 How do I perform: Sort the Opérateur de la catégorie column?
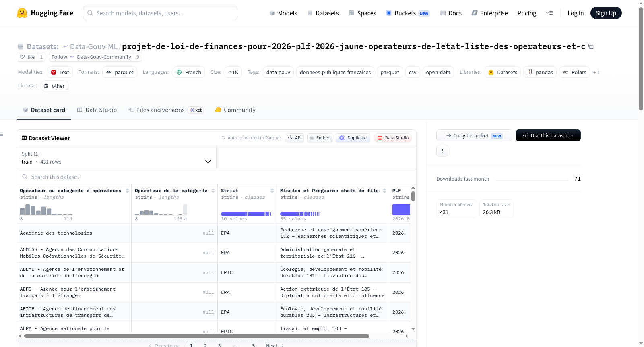[213, 191]
